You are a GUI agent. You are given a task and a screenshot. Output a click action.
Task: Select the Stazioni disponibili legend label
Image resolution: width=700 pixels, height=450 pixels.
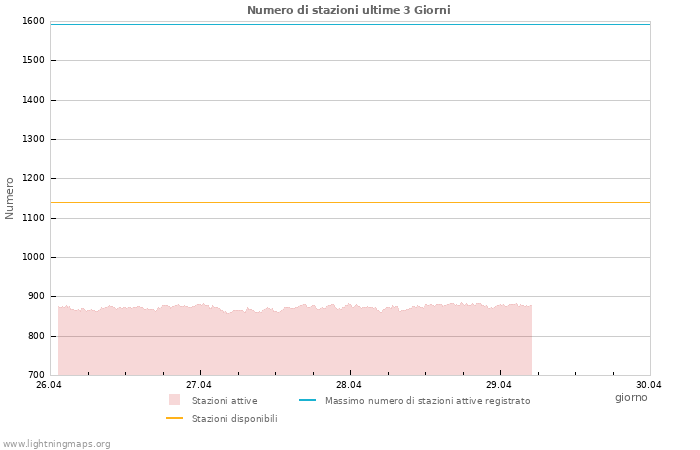click(x=234, y=419)
